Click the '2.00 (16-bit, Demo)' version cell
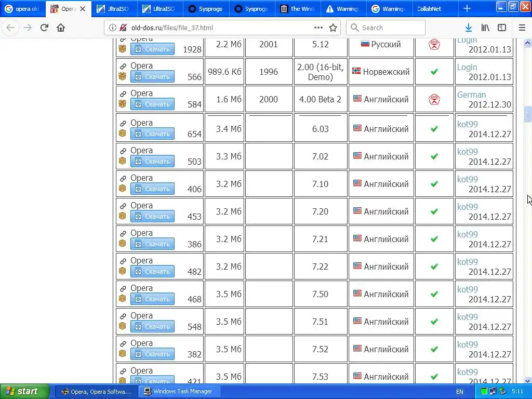This screenshot has width=532, height=399. pos(320,72)
